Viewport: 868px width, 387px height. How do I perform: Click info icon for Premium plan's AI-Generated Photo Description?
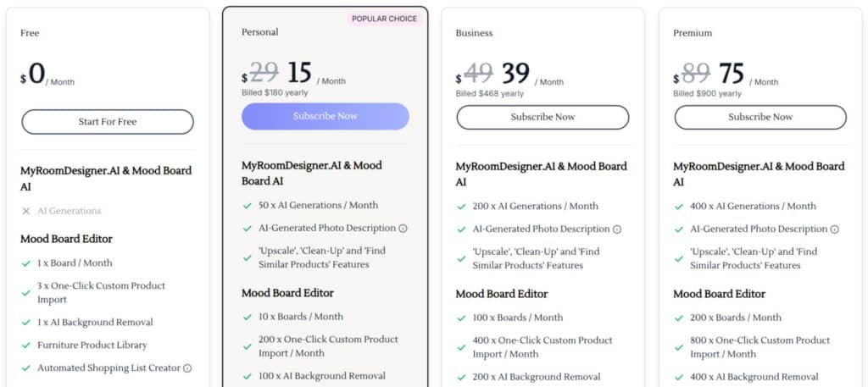834,229
